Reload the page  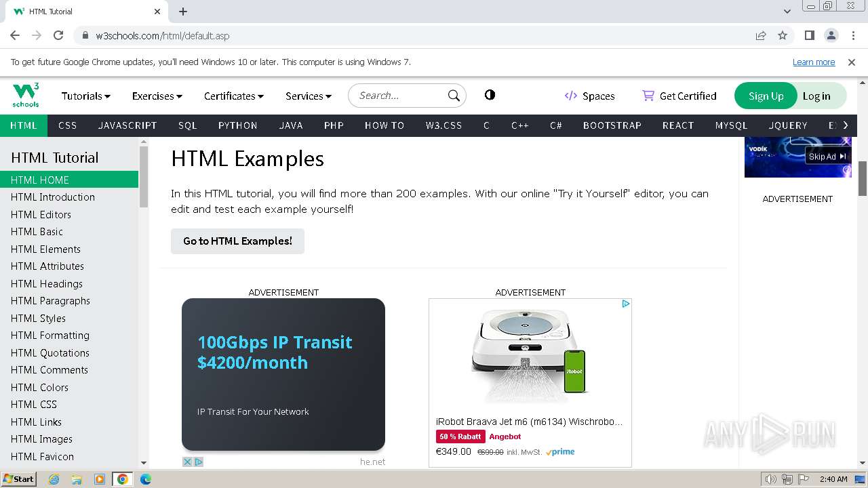click(x=58, y=35)
